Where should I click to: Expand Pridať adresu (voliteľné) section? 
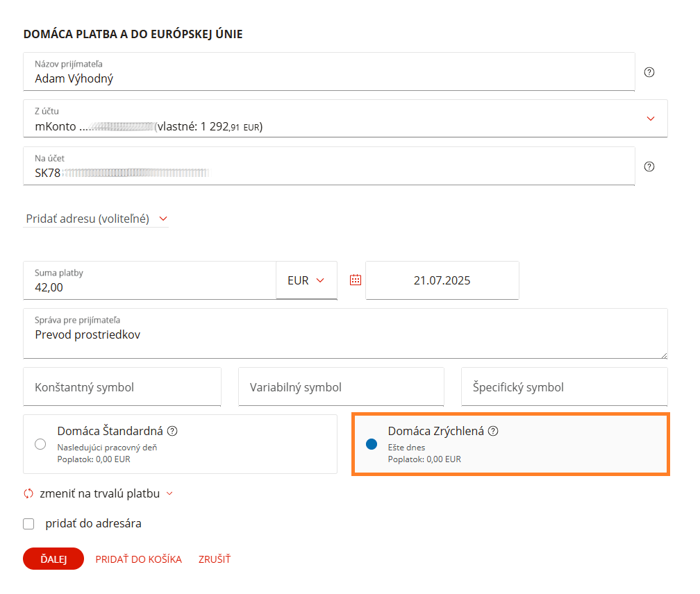click(x=96, y=219)
